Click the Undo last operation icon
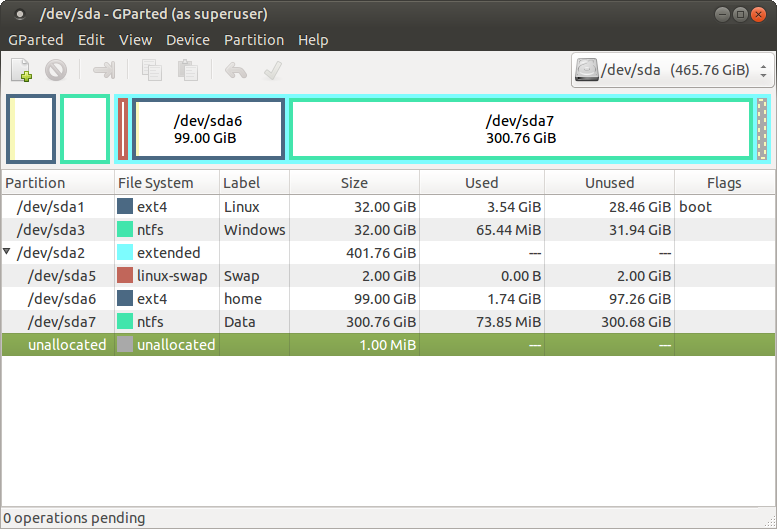 click(x=236, y=70)
